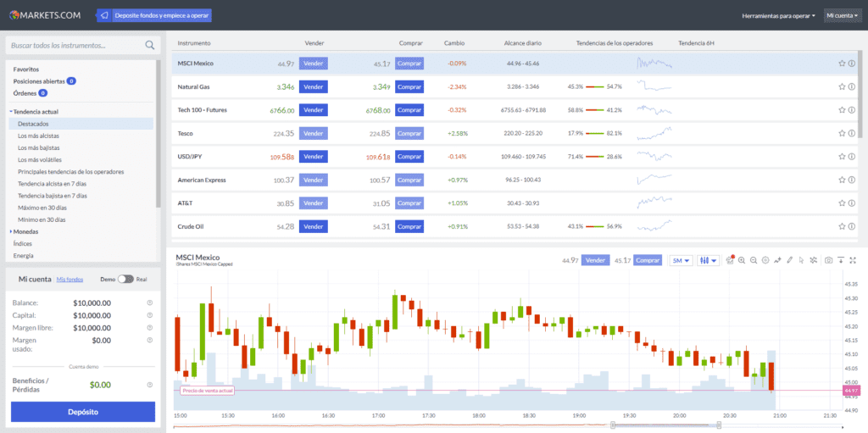Star Tech 100 - Futures instrument

(x=842, y=110)
